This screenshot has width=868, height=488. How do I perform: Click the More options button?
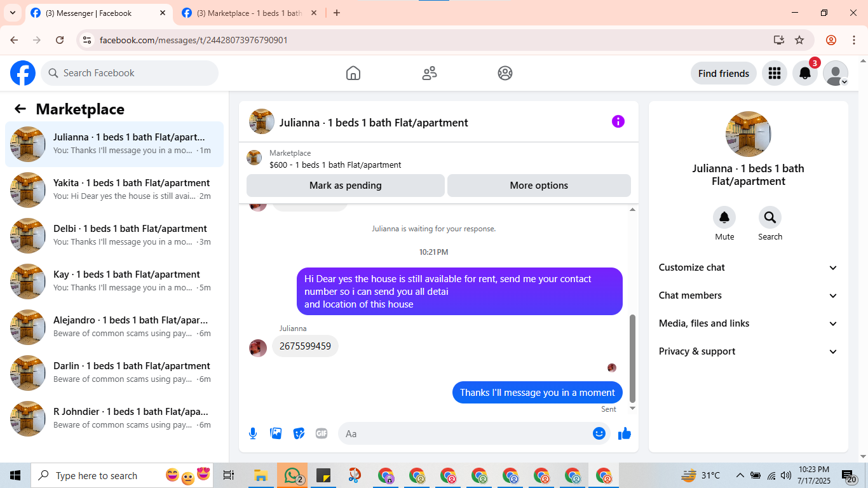(x=539, y=186)
